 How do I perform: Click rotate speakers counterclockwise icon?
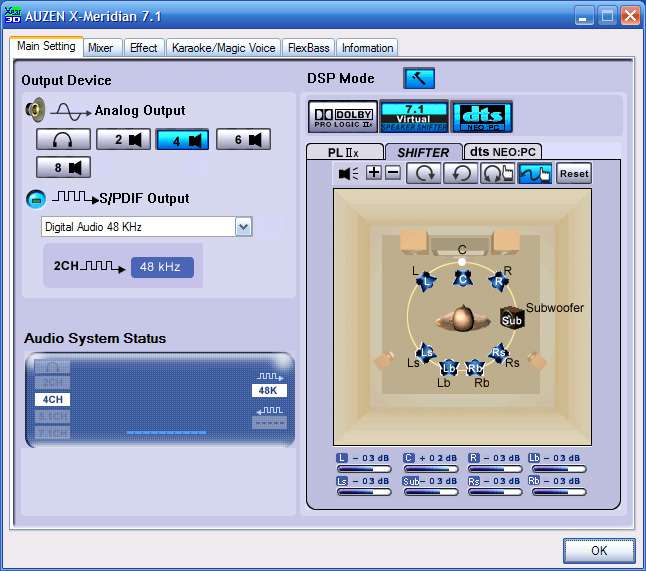pyautogui.click(x=461, y=173)
